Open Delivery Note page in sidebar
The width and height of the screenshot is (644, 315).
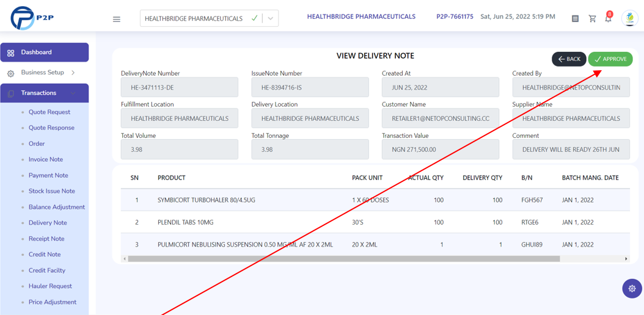click(x=48, y=223)
